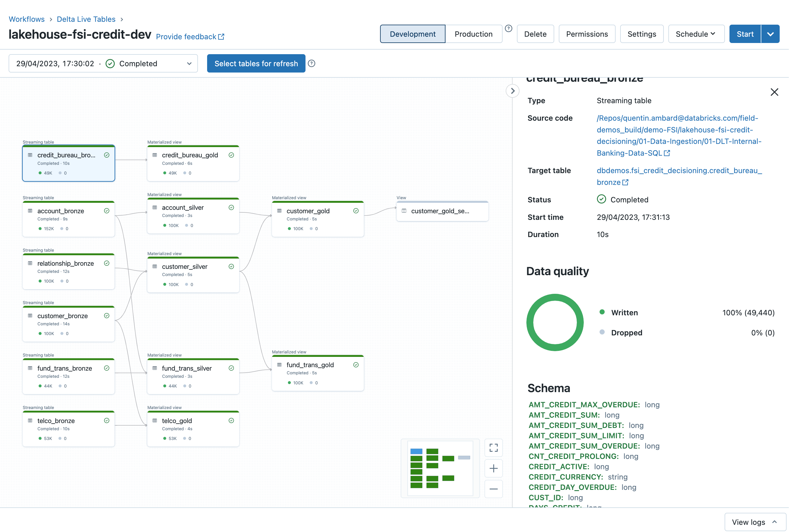Expand the Schedule dropdown
This screenshot has height=532, width=790.
click(x=696, y=34)
